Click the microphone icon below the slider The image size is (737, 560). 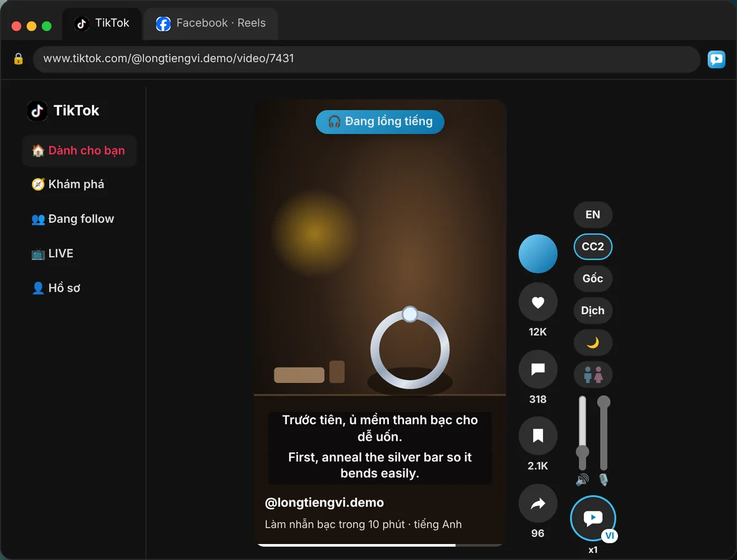pyautogui.click(x=604, y=480)
